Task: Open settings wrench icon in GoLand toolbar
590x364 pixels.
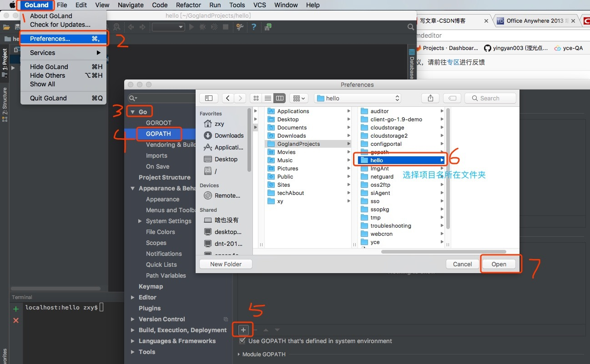Action: (240, 27)
